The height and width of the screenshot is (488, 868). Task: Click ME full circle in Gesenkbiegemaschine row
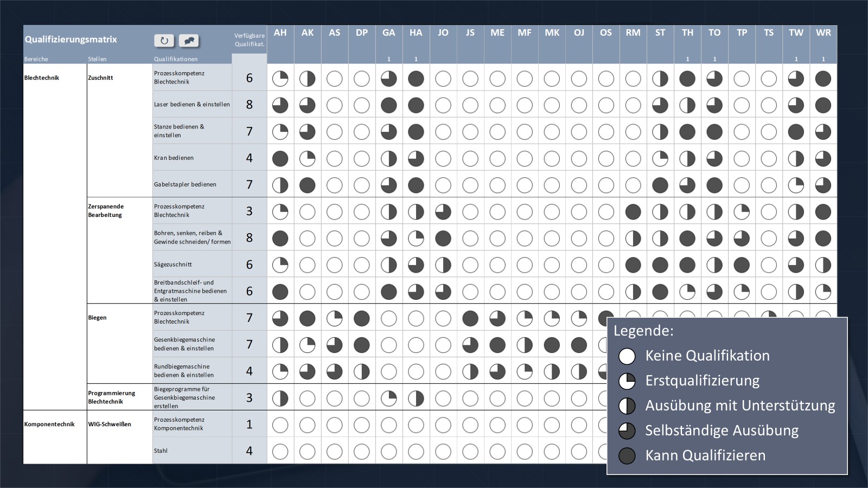coord(497,345)
